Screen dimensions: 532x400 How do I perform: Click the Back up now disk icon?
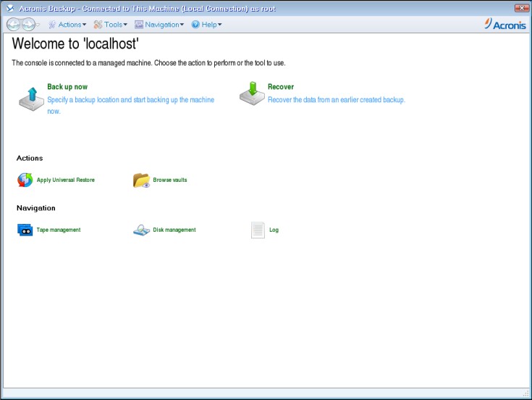point(31,99)
